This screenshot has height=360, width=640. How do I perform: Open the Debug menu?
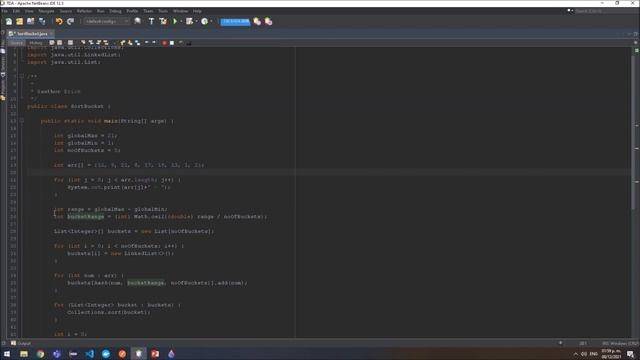115,11
